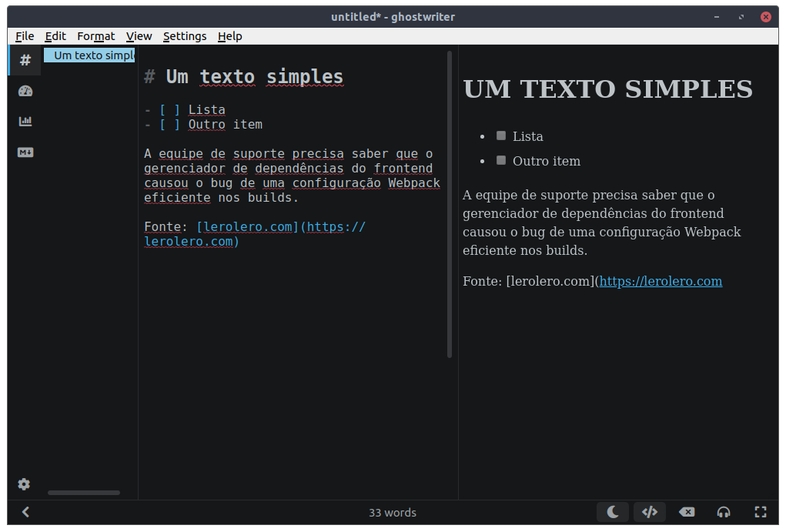Open the Session Statistics gauge tab
The image size is (786, 532).
pyautogui.click(x=25, y=91)
